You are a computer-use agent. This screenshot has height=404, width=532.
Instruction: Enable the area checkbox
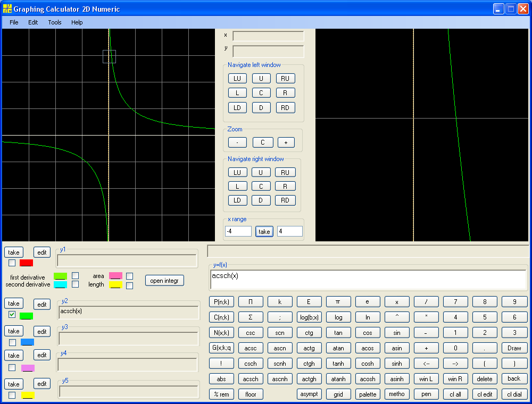click(129, 276)
